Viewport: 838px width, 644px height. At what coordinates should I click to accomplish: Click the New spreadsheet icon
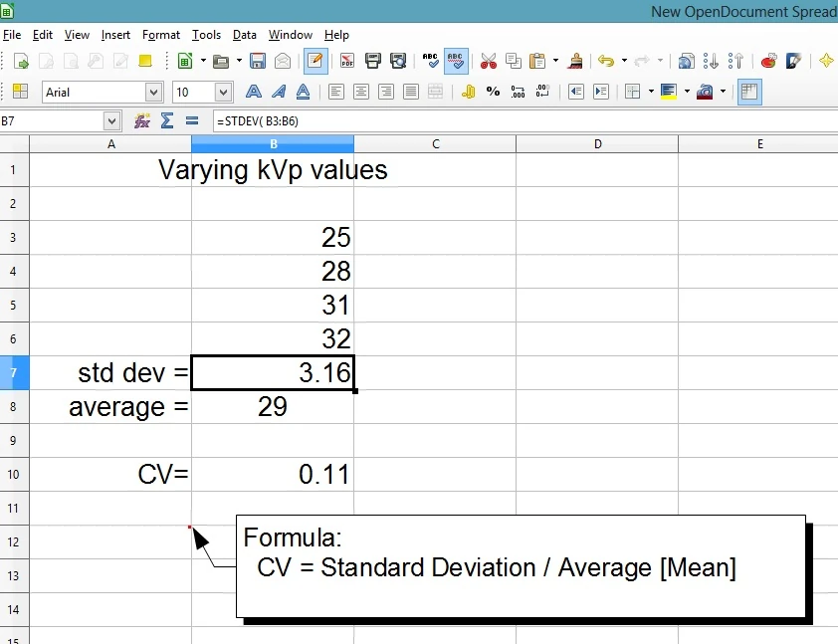pos(185,61)
